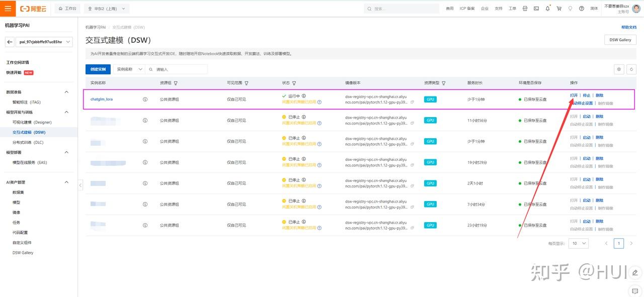The width and height of the screenshot is (644, 297).
Task: Open 智能标注 (iTAG) in sidebar
Action: coord(27,102)
